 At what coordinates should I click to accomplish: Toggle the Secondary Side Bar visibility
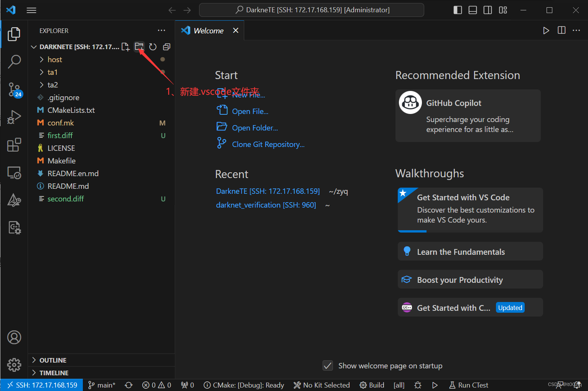click(488, 10)
